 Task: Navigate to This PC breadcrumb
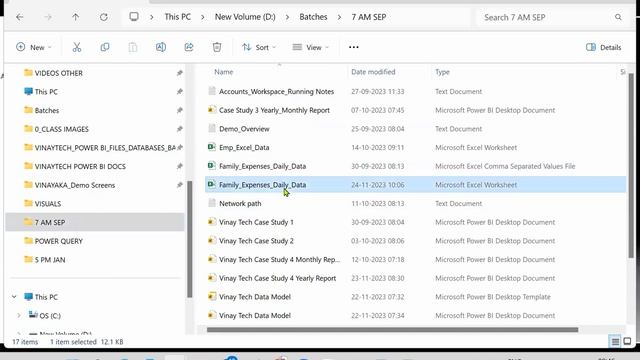(178, 17)
